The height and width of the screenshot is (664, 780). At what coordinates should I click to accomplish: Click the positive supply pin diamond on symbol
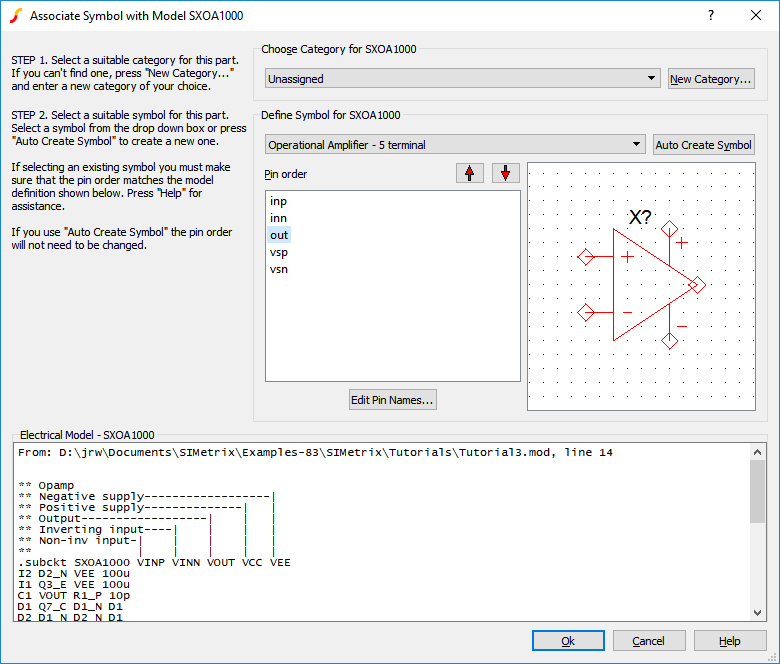[x=669, y=230]
